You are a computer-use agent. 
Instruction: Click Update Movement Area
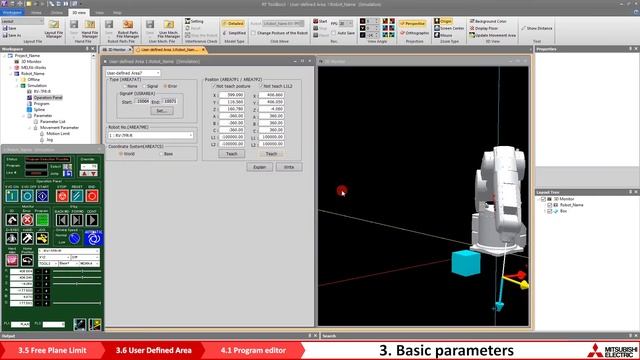pos(492,35)
